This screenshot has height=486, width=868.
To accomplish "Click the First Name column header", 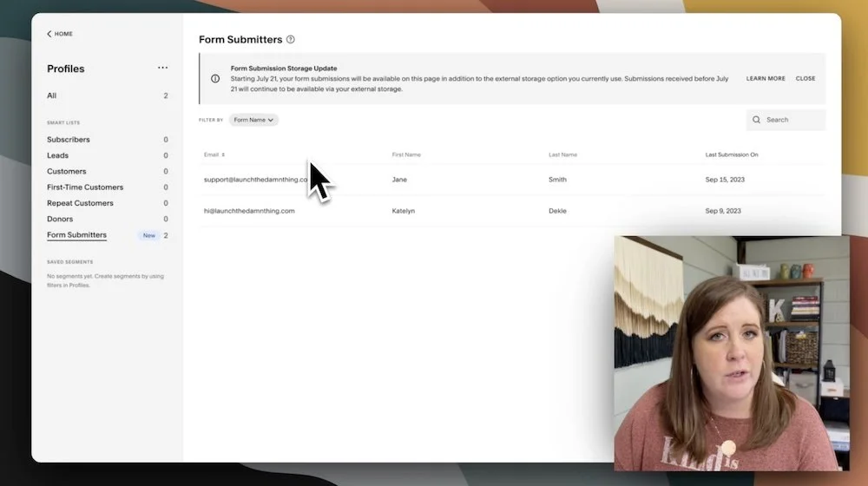I will (406, 155).
